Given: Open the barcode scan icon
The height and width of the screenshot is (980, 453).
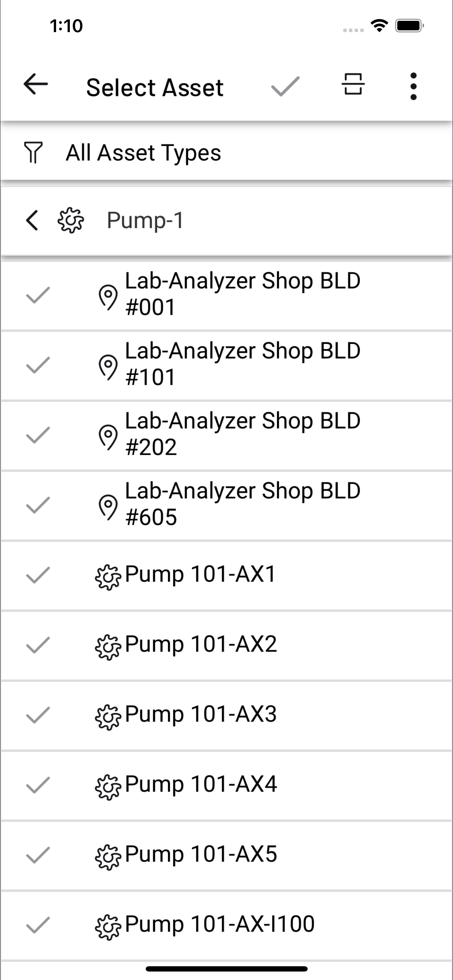Looking at the screenshot, I should (353, 84).
